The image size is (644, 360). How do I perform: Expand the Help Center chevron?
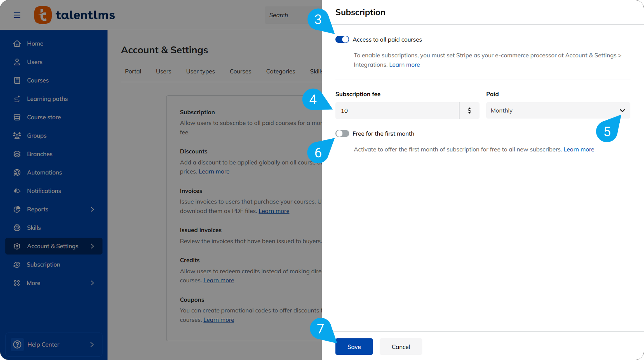pyautogui.click(x=92, y=345)
